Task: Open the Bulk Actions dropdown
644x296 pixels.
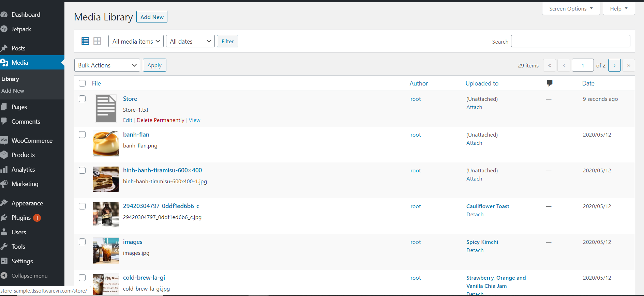Action: 107,65
